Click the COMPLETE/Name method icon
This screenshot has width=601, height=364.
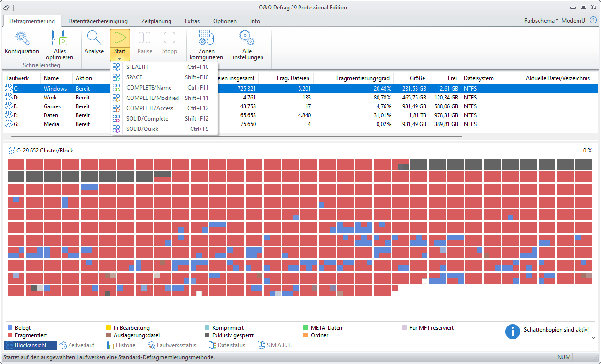click(x=116, y=88)
